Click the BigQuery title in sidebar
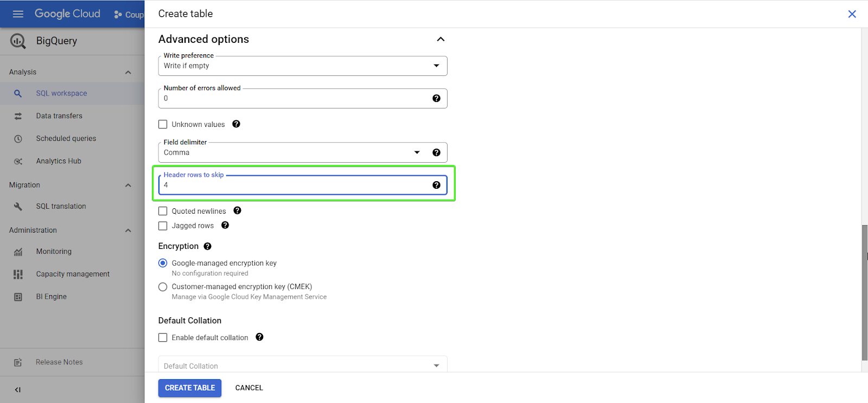This screenshot has height=403, width=868. click(x=56, y=41)
